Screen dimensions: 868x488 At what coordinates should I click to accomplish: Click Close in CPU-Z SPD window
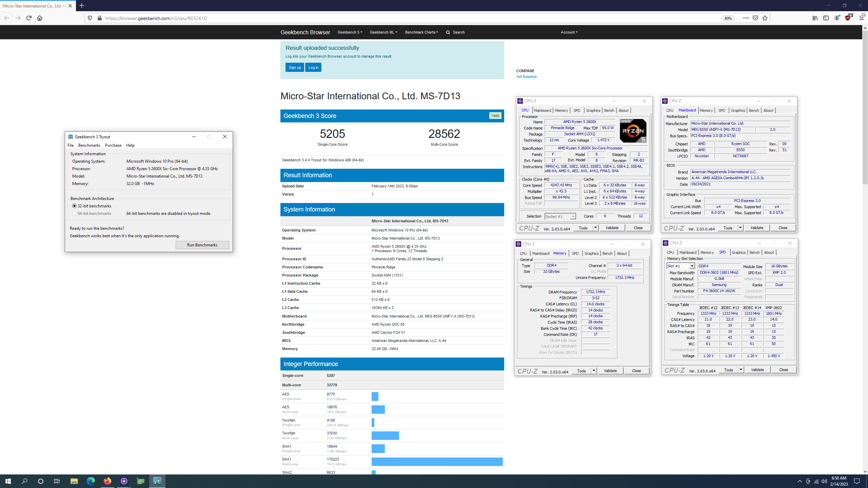coord(784,370)
